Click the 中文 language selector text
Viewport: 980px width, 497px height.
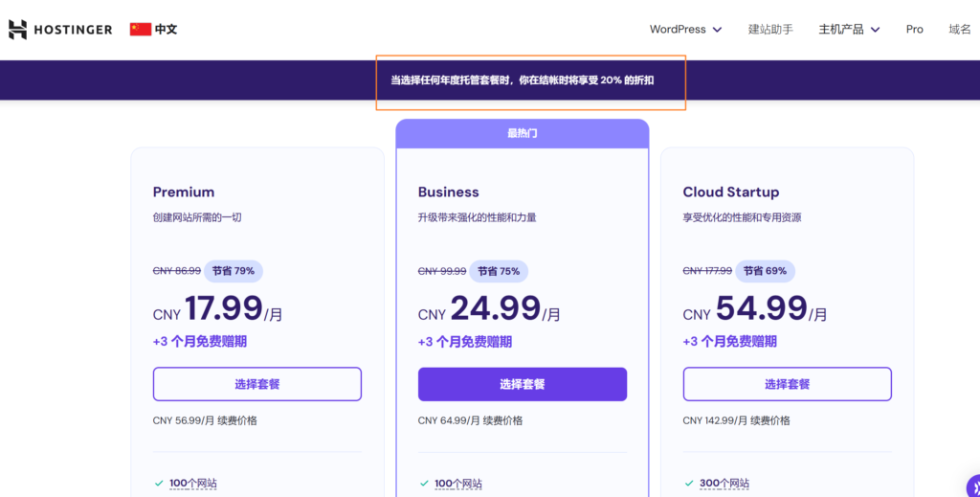(167, 30)
